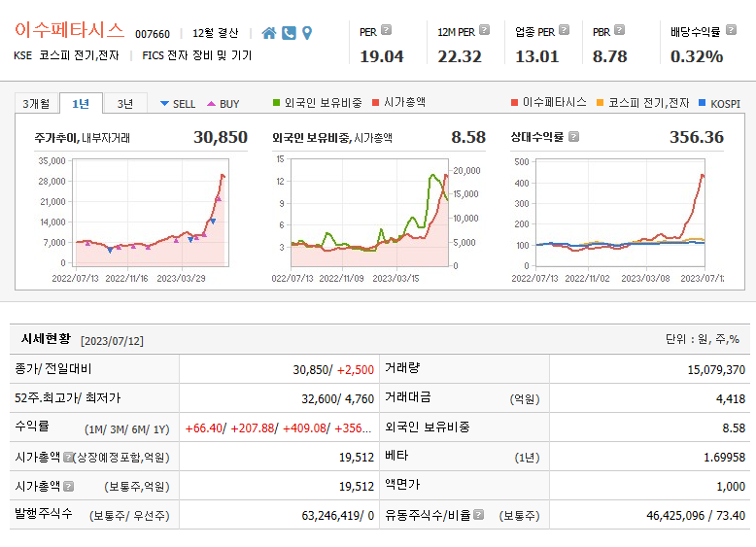Switch to the 3개월 chart tab
This screenshot has width=756, height=547.
[36, 103]
